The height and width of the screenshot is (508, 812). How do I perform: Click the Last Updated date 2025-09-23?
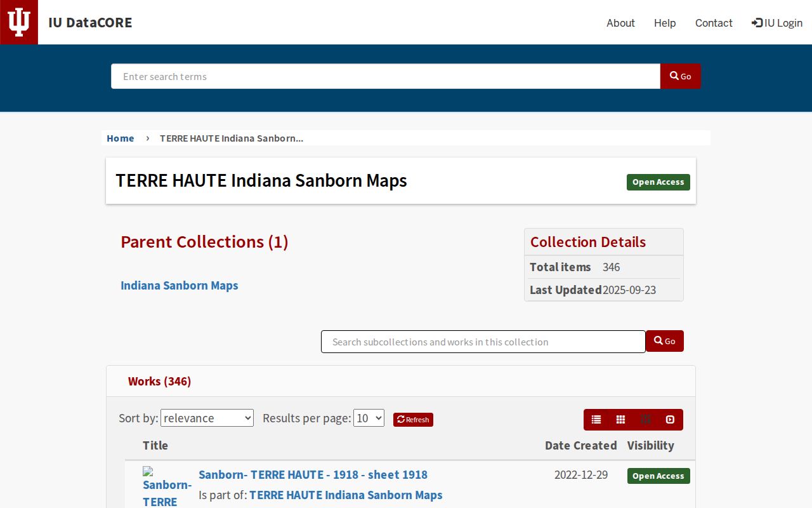pyautogui.click(x=629, y=290)
